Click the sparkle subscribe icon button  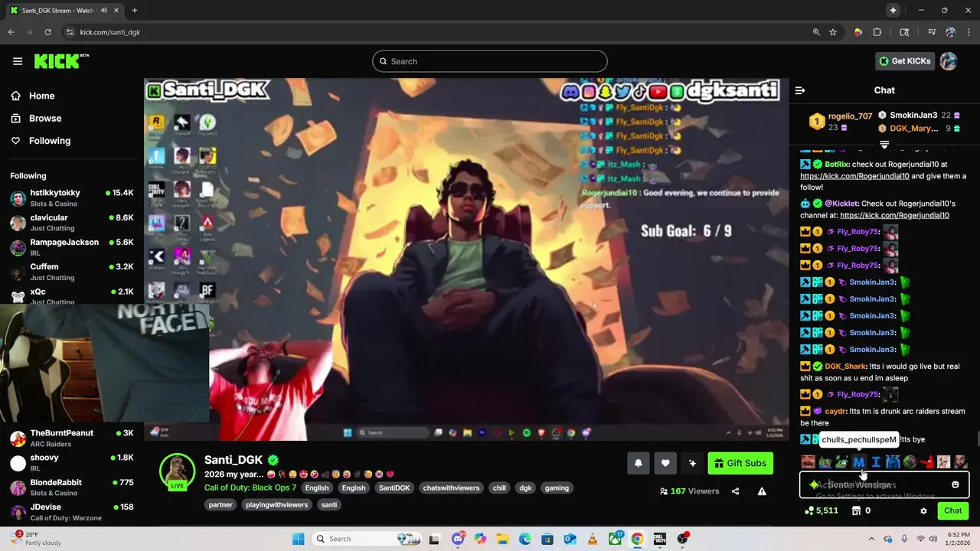[x=692, y=463]
